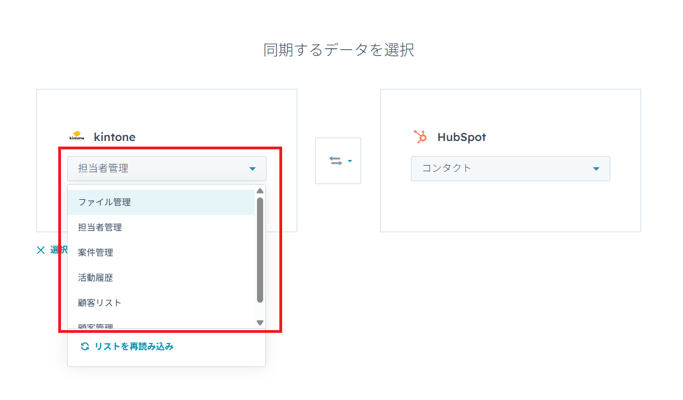Viewport: 683px width, 400px height.
Task: Click the HubSpot sprocket logo
Action: point(420,137)
